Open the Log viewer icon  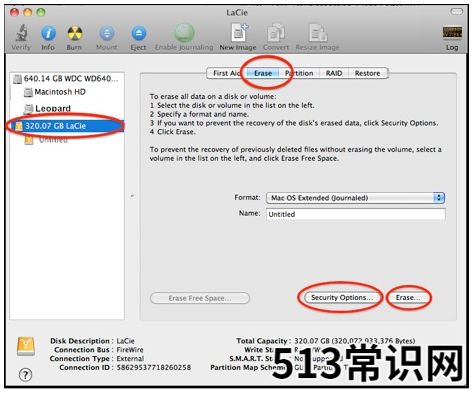pos(452,33)
